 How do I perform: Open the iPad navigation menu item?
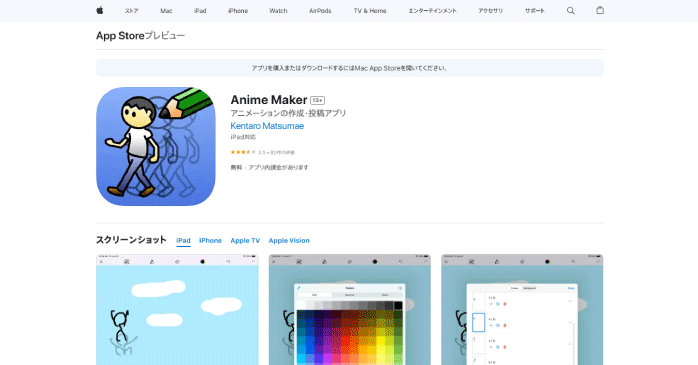coord(200,11)
